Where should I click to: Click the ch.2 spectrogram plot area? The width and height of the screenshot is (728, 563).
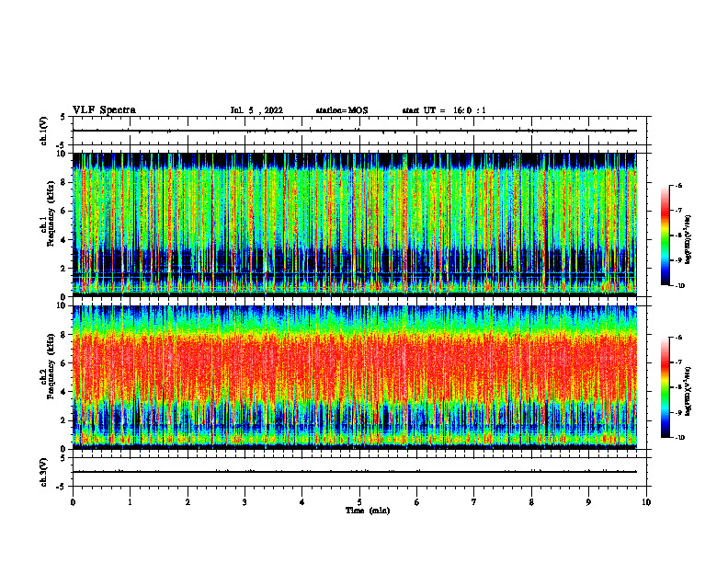pyautogui.click(x=355, y=377)
